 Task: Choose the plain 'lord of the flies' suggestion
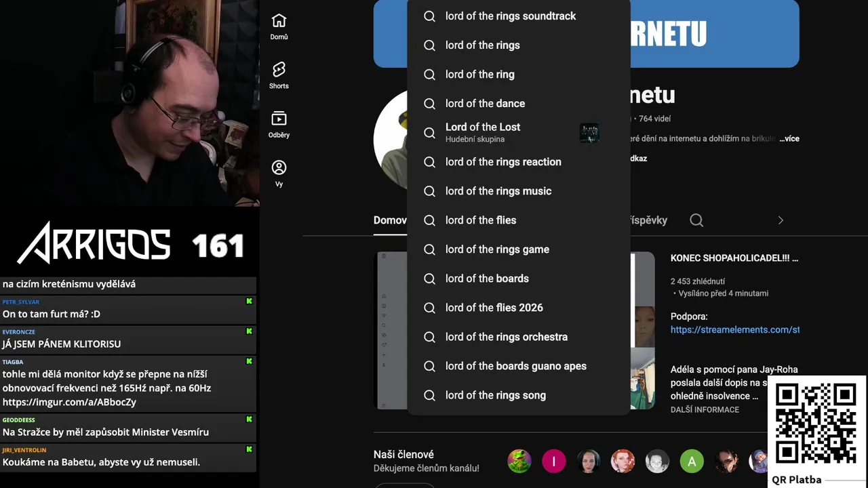tap(519, 220)
